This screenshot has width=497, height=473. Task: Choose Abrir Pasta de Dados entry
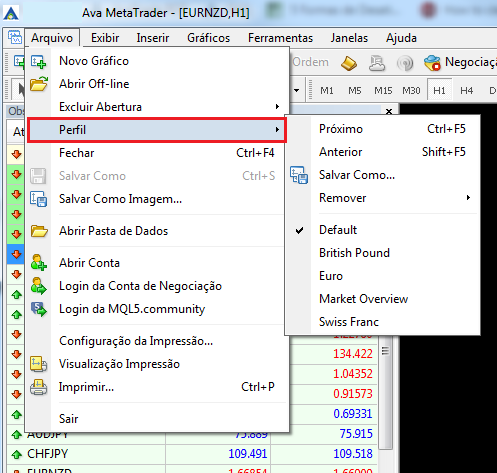point(157,231)
